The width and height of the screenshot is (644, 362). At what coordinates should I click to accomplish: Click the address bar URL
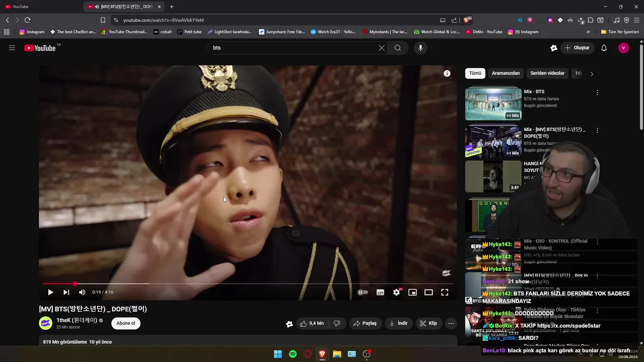click(164, 20)
